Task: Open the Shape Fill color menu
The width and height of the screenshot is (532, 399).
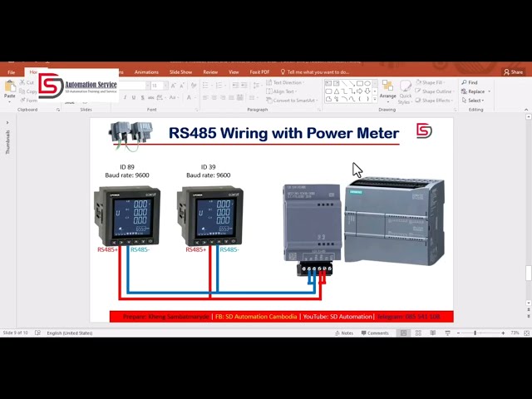Action: (431, 82)
